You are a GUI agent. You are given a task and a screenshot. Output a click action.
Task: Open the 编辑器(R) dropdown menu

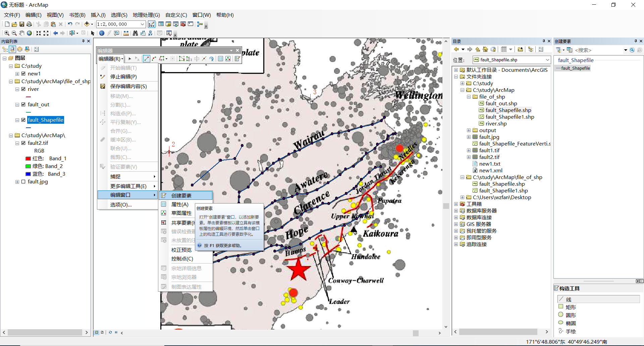111,59
